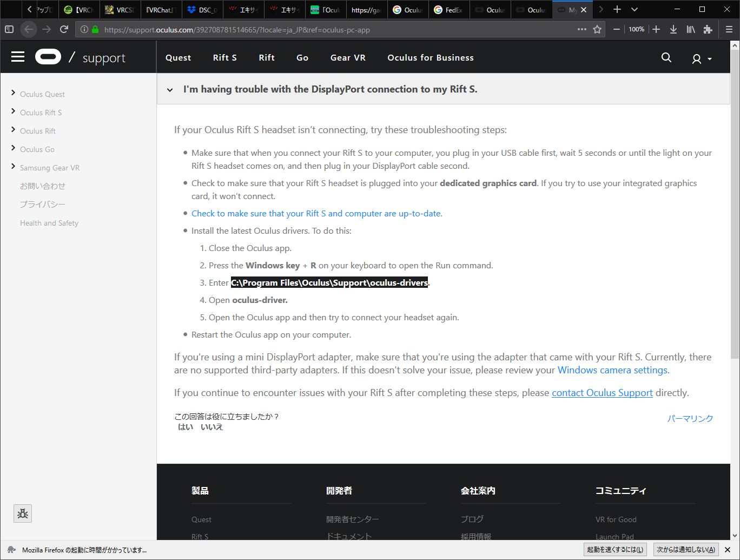Open the Rift S navigation item
This screenshot has height=560, width=740.
click(x=225, y=57)
